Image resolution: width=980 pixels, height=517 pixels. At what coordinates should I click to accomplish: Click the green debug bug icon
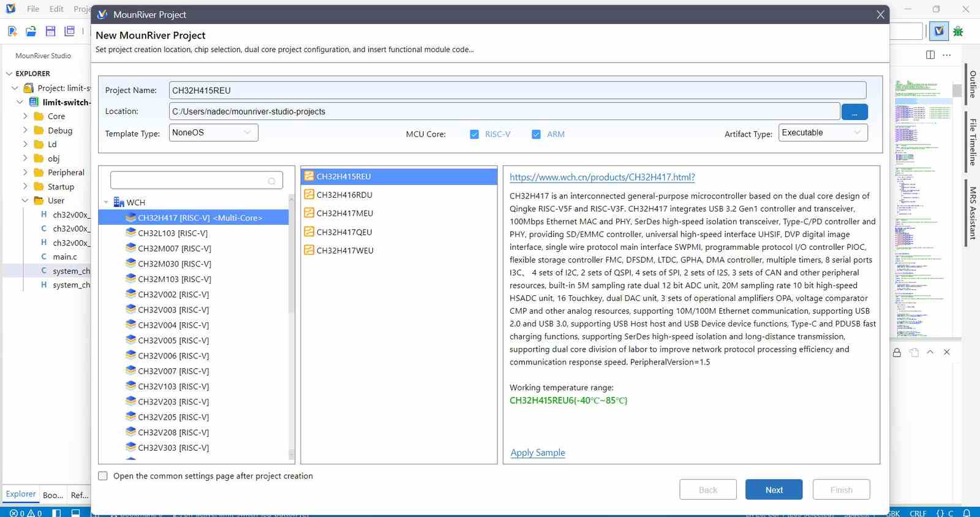959,31
